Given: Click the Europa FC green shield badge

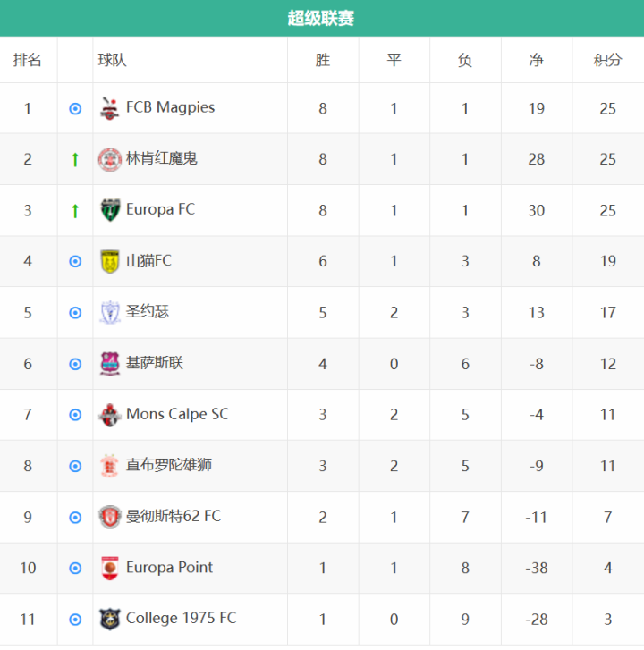Looking at the screenshot, I should pyautogui.click(x=110, y=210).
